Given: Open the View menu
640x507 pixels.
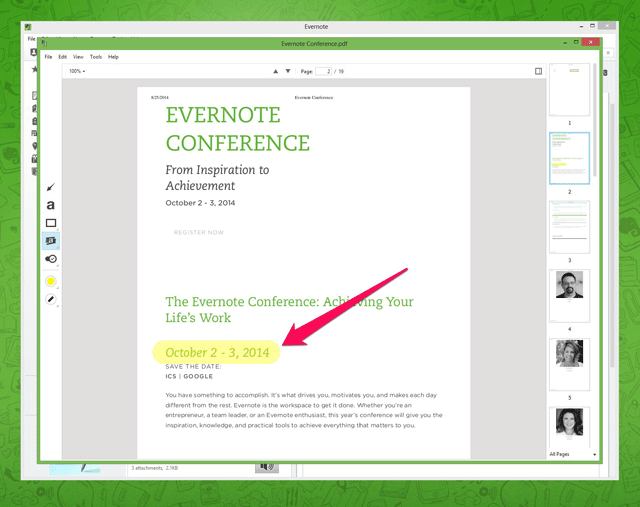Looking at the screenshot, I should tap(78, 57).
